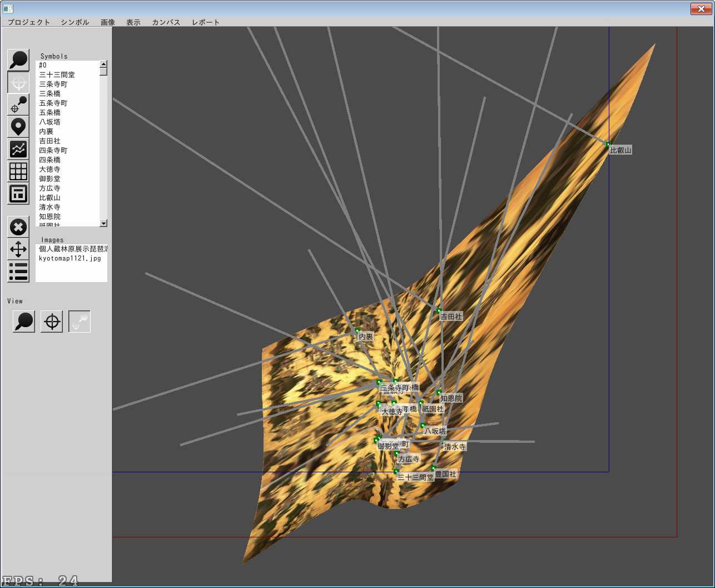Open the レポート menu
The width and height of the screenshot is (715, 588).
click(x=206, y=22)
